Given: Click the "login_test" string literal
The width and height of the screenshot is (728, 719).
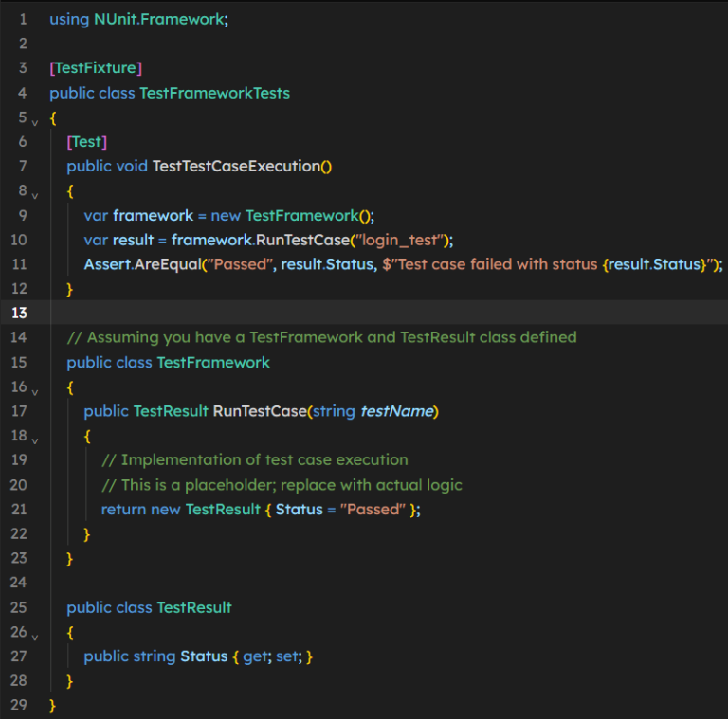Looking at the screenshot, I should [402, 240].
